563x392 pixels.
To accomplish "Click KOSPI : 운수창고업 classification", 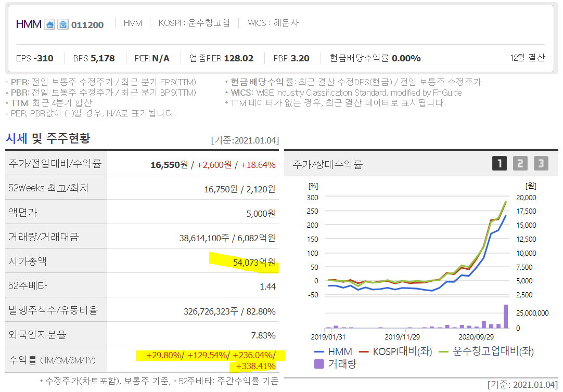I will [x=194, y=23].
